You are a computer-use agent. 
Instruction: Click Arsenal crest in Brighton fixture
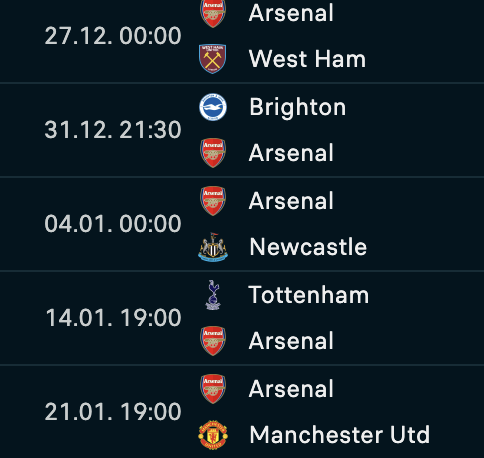[213, 153]
